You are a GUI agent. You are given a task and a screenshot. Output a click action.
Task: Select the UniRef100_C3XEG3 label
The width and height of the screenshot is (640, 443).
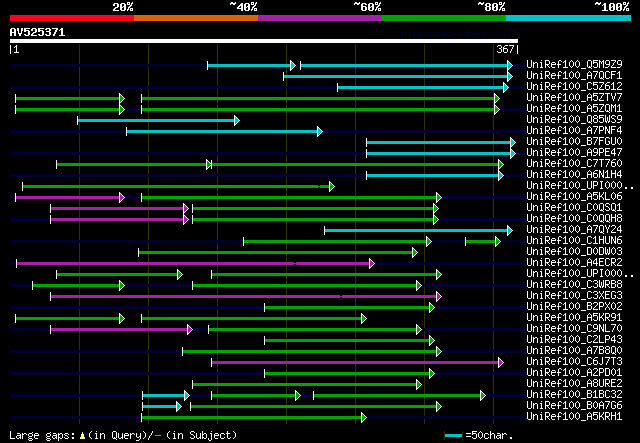pyautogui.click(x=574, y=296)
